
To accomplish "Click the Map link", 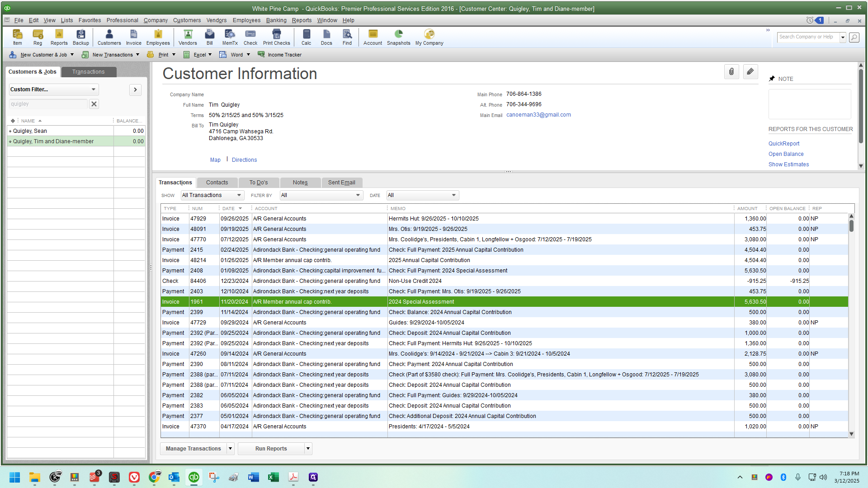I will (215, 160).
